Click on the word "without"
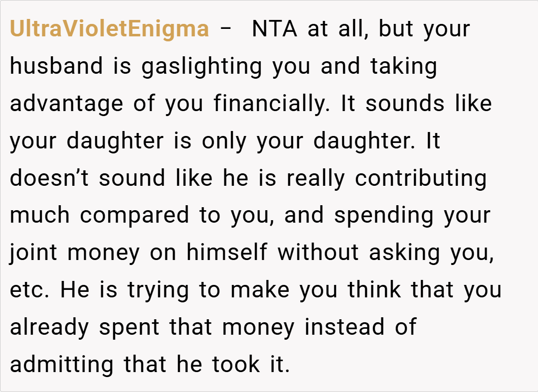The width and height of the screenshot is (538, 392). 318,253
